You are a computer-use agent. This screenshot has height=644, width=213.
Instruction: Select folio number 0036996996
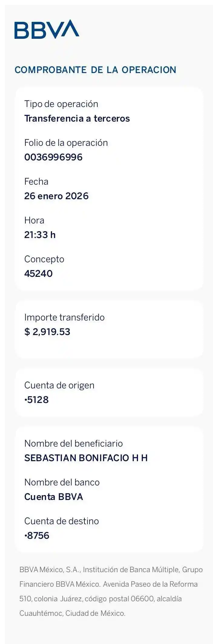(x=53, y=157)
